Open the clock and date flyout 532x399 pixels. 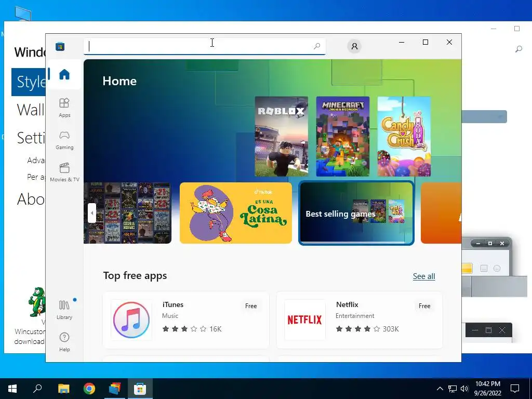(x=487, y=389)
